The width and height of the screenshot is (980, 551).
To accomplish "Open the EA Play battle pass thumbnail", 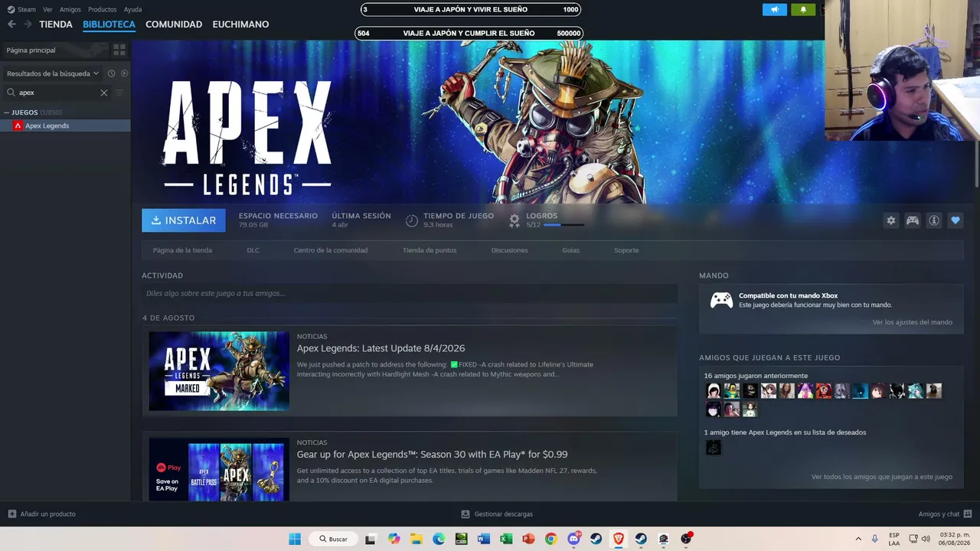I will click(x=219, y=469).
